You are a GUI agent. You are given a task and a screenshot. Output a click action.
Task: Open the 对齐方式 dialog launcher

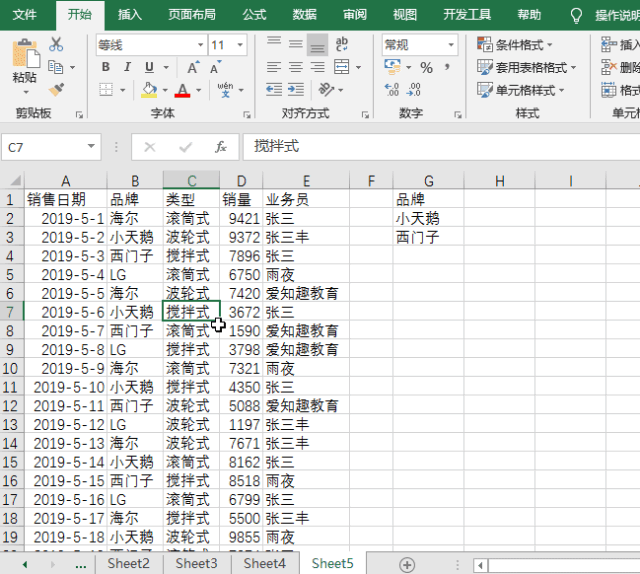point(365,115)
